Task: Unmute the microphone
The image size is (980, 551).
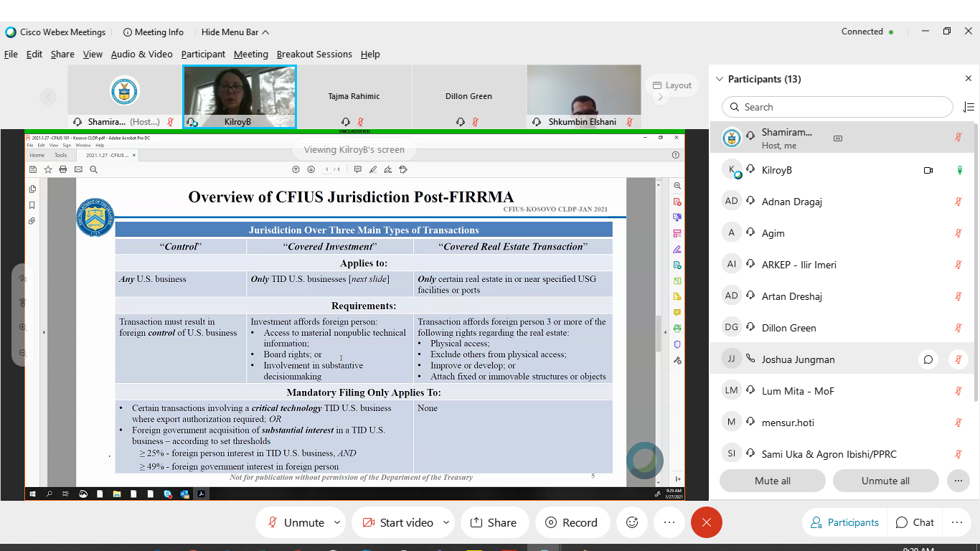Action: click(295, 523)
